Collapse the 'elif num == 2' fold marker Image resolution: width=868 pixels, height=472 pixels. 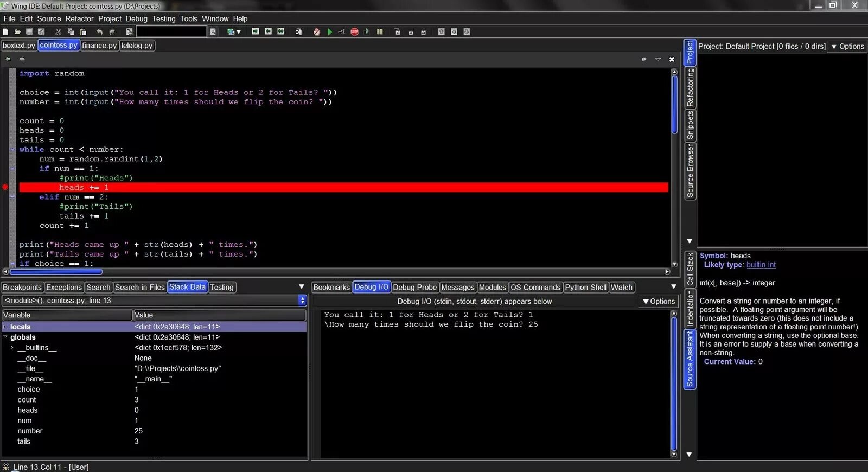(12, 197)
